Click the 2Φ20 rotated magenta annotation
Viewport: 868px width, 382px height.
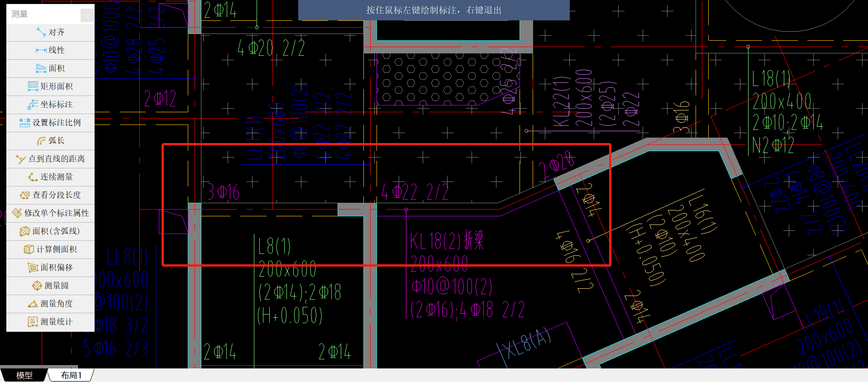pyautogui.click(x=558, y=164)
